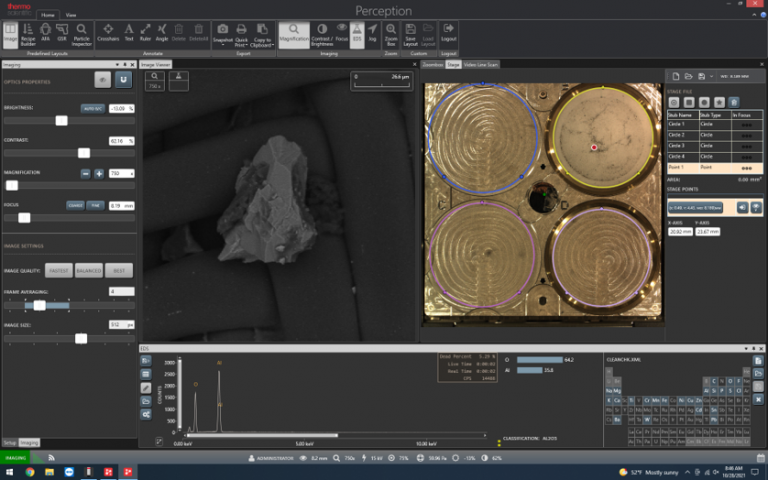Open the Contrast / Brightness control

tap(321, 33)
